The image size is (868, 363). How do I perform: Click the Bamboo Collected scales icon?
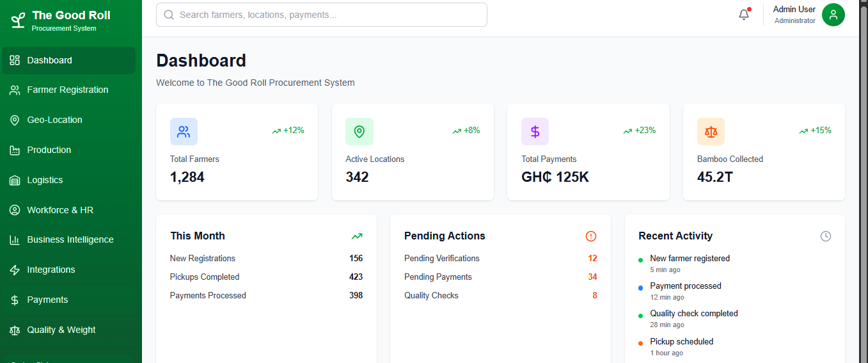(x=711, y=132)
